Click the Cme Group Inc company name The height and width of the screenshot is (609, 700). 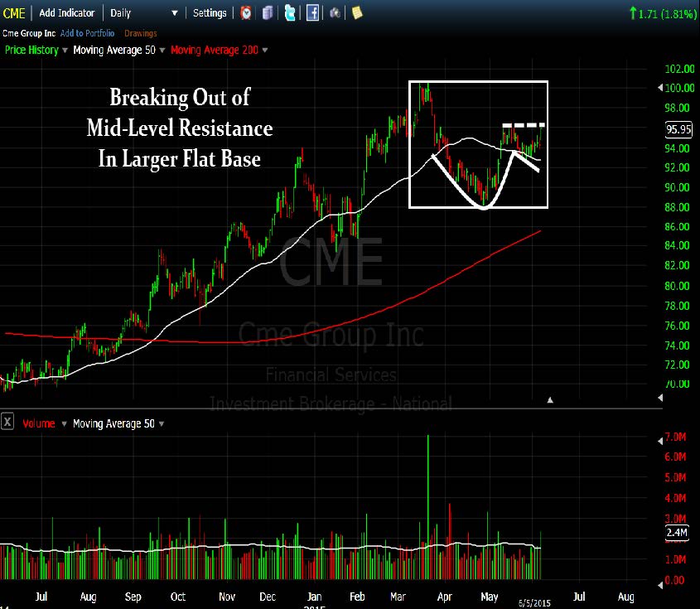click(x=29, y=33)
